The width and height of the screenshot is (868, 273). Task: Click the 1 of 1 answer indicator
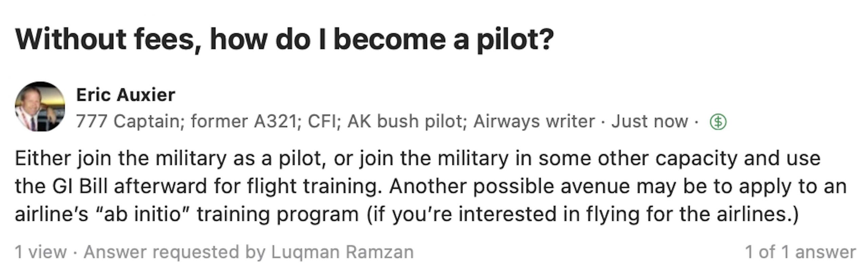[801, 252]
